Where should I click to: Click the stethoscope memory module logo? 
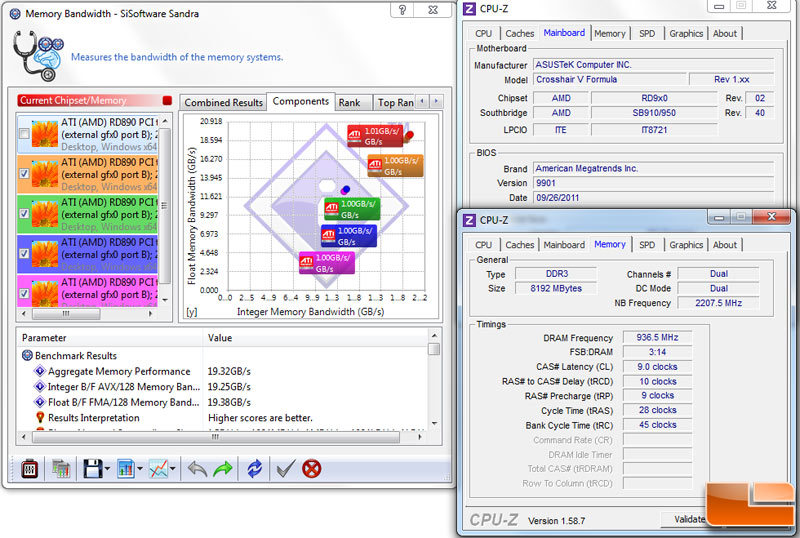pyautogui.click(x=37, y=56)
